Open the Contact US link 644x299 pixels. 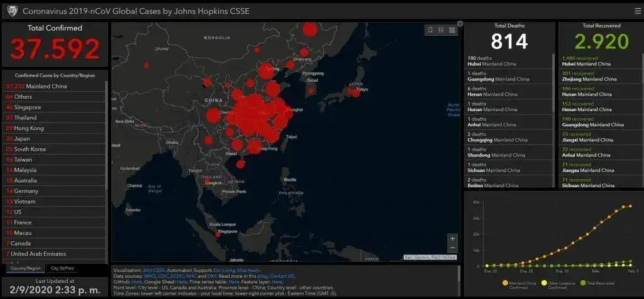(282, 276)
